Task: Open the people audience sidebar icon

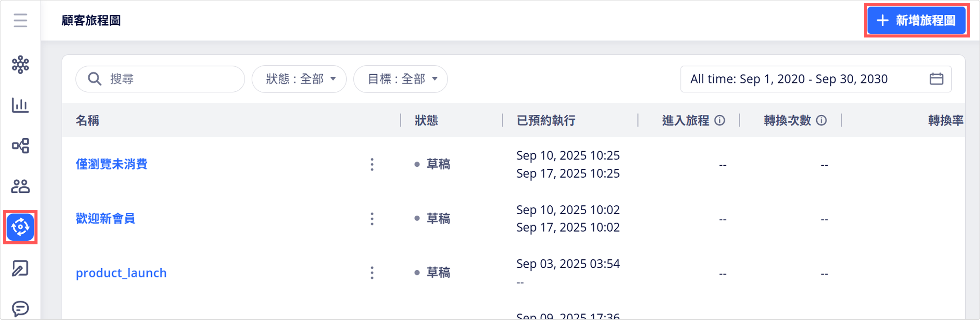Action: coord(20,186)
